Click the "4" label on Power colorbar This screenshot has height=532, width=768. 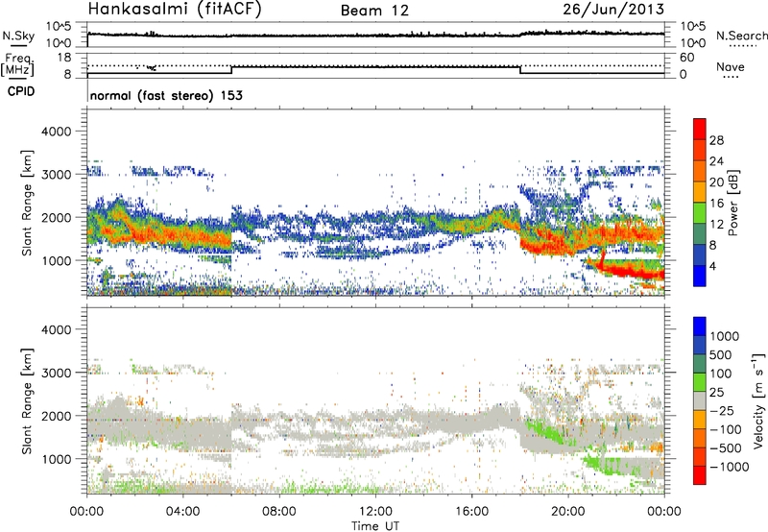click(713, 266)
